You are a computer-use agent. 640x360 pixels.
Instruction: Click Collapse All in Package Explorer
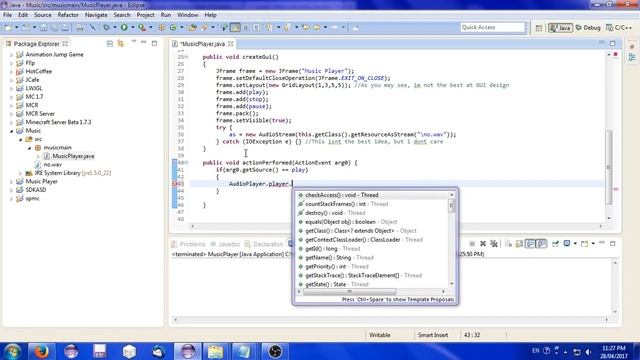(x=110, y=43)
